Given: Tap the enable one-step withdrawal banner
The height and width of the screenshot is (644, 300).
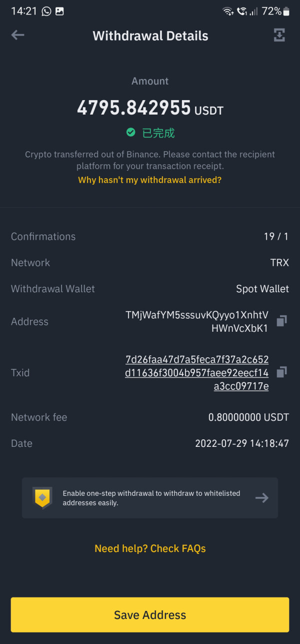Looking at the screenshot, I should coord(150,498).
